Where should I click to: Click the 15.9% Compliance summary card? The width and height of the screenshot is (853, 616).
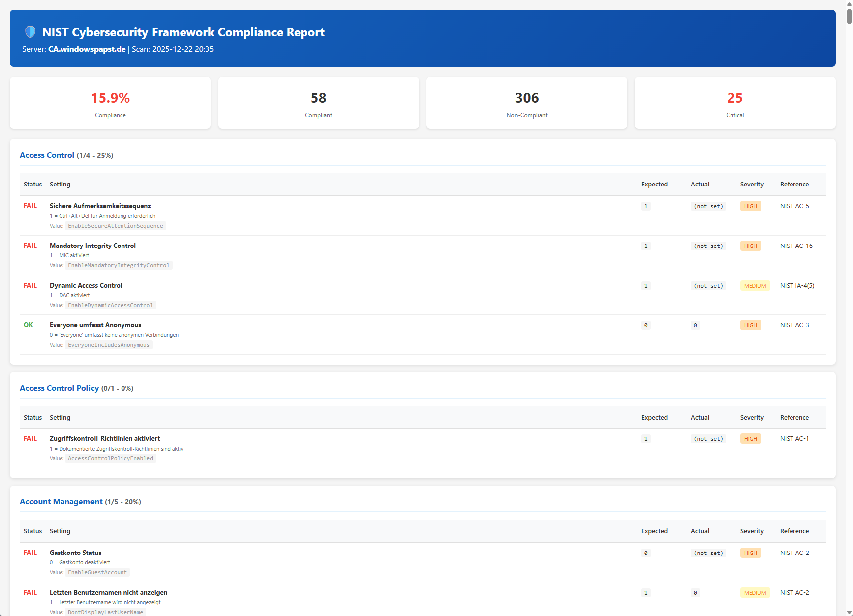[110, 103]
